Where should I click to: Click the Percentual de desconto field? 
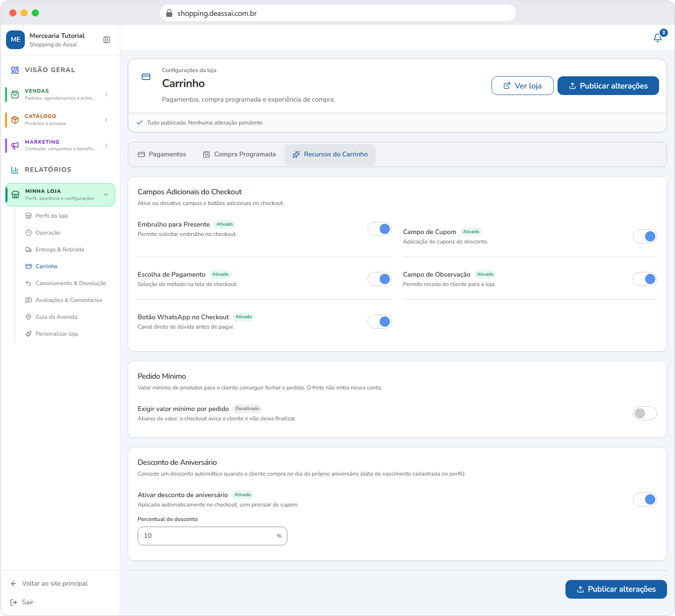pos(213,536)
